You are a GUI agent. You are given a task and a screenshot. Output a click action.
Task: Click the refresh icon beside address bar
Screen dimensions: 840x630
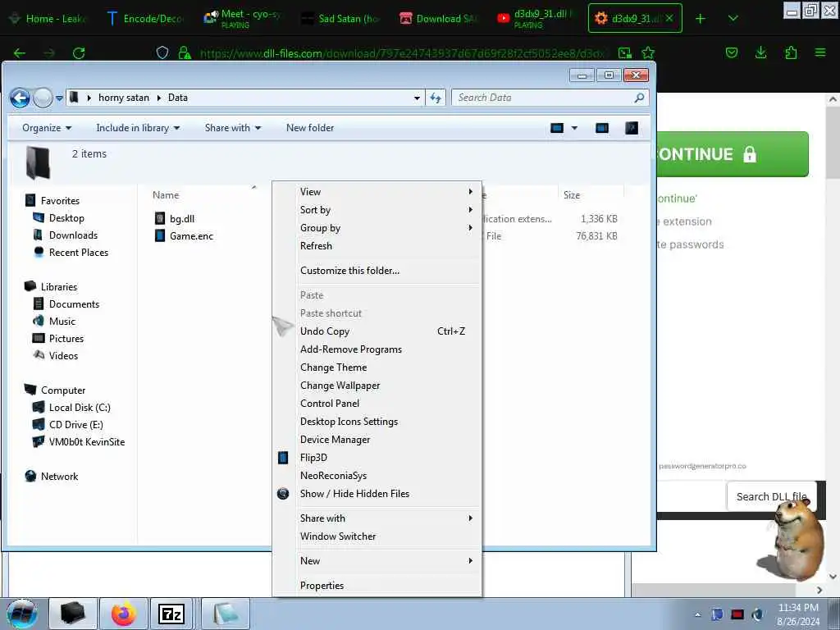(x=436, y=98)
